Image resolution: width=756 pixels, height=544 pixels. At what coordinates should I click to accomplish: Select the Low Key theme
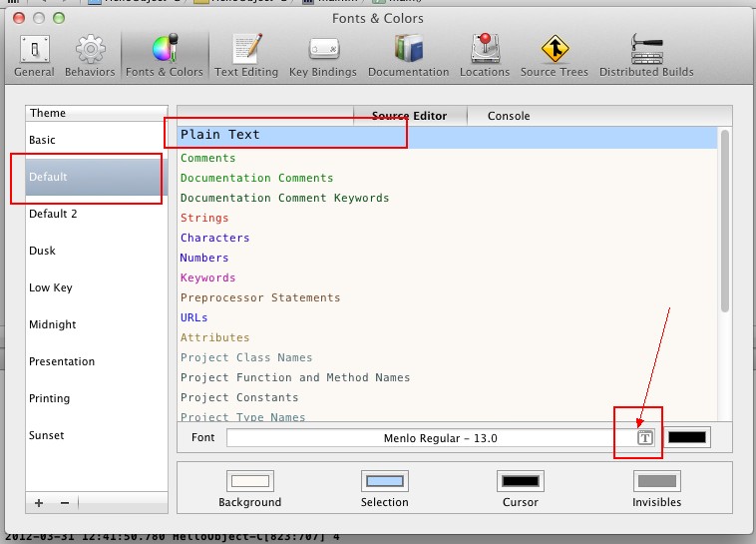pos(97,287)
